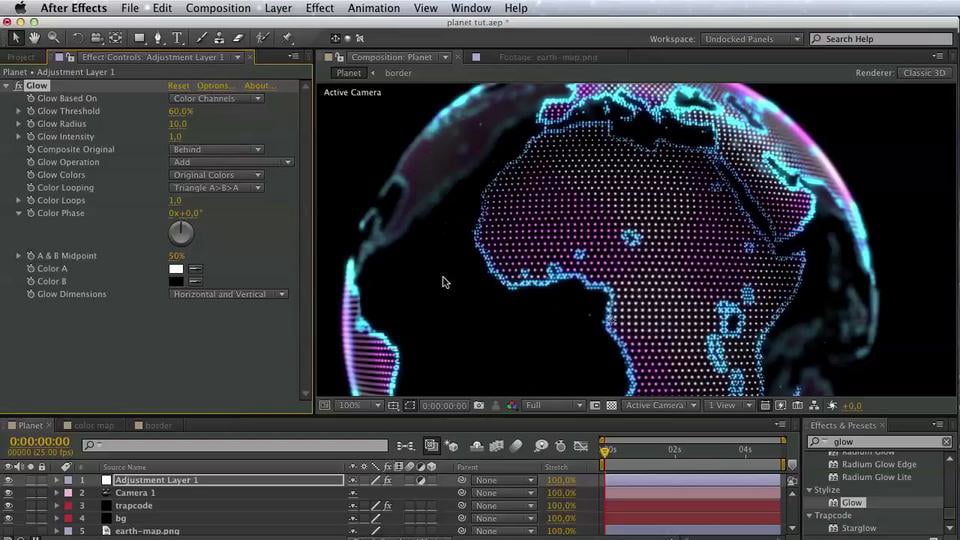This screenshot has height=540, width=960.
Task: Open Glow Colors dropdown
Action: [216, 175]
